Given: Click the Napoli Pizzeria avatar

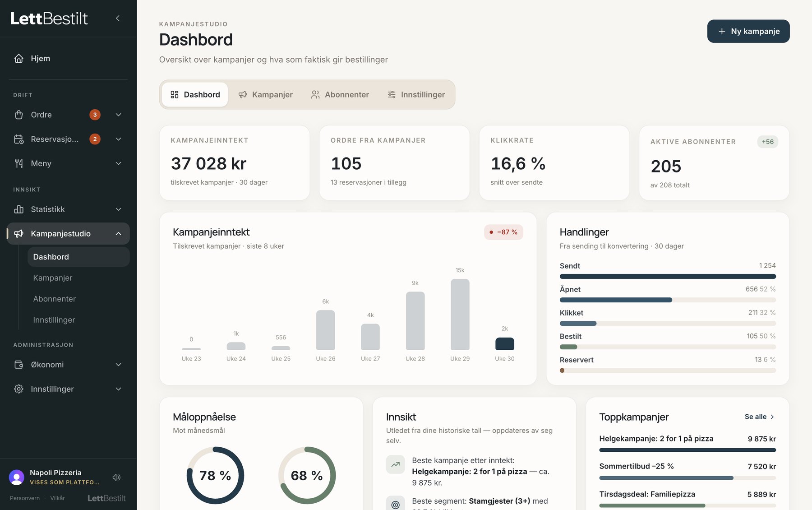Looking at the screenshot, I should [17, 477].
